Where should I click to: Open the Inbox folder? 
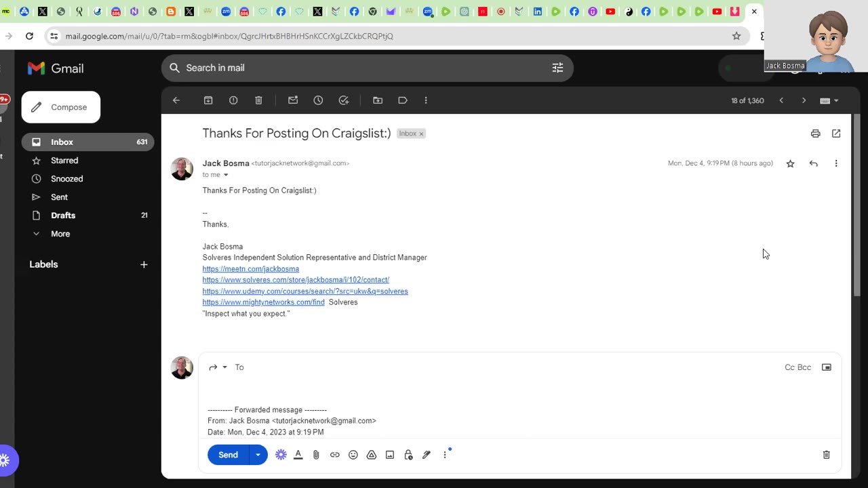click(87, 142)
